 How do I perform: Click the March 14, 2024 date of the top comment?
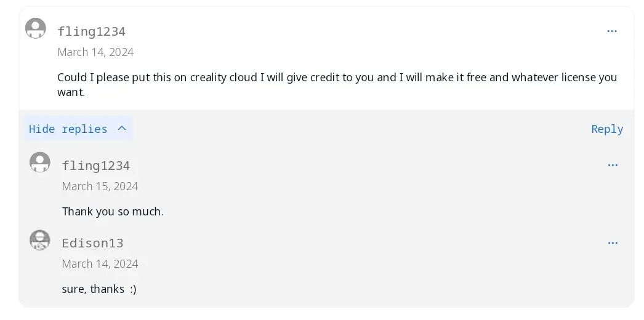tap(95, 52)
